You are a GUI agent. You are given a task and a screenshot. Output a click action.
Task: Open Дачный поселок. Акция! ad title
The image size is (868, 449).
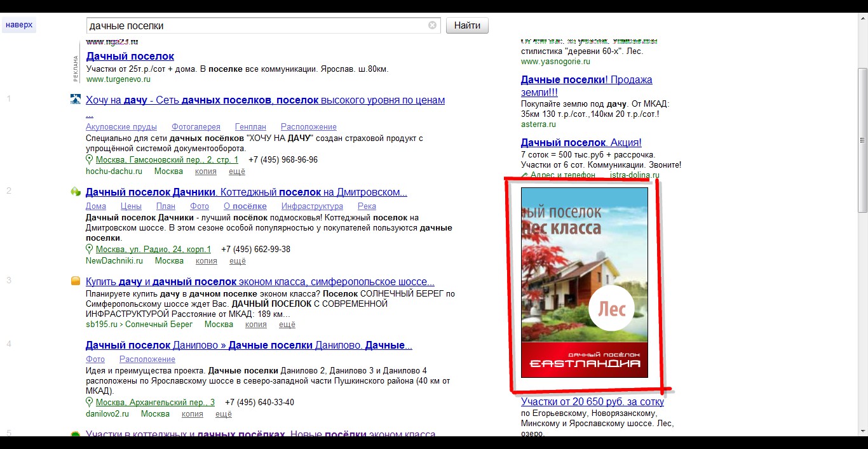click(581, 143)
